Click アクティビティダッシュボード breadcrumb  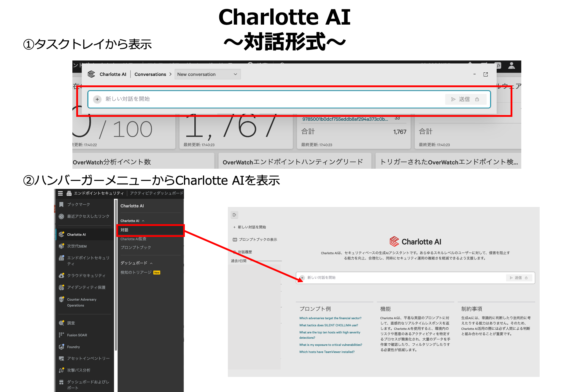coord(157,193)
